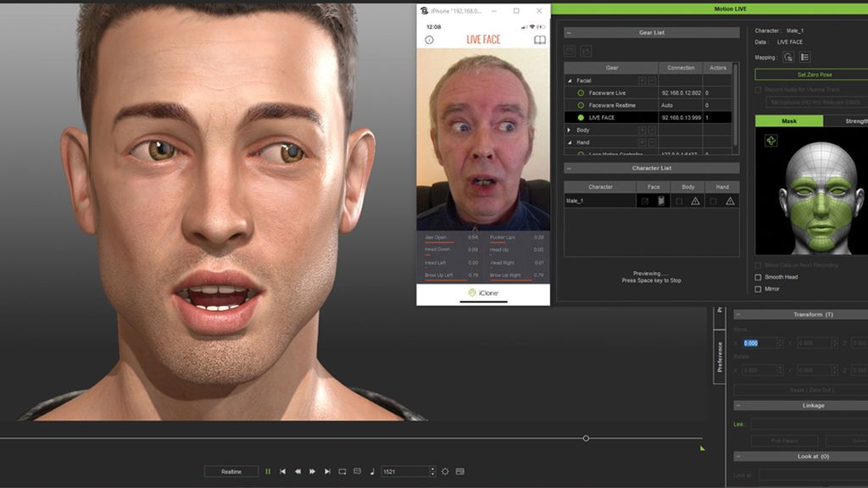The image size is (868, 488).
Task: Switch to the Mask tab
Action: point(788,121)
